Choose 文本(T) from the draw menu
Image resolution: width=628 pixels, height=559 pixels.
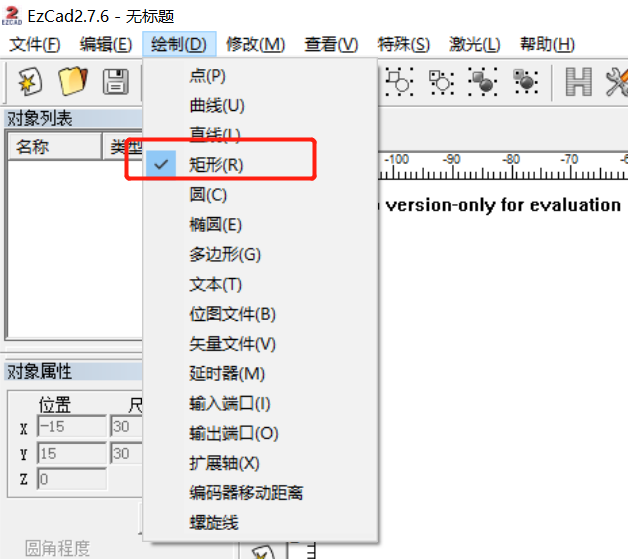(x=260, y=284)
